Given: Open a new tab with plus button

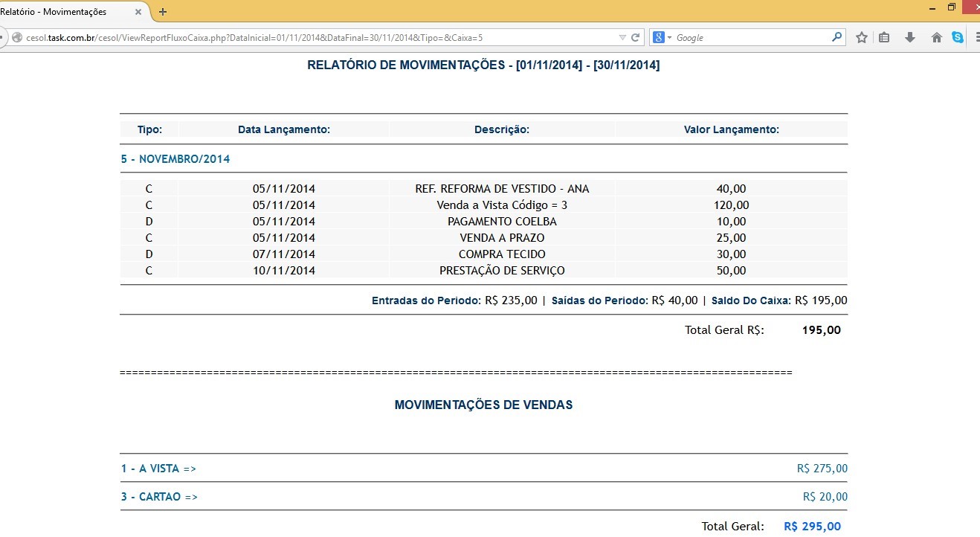Looking at the screenshot, I should point(163,12).
